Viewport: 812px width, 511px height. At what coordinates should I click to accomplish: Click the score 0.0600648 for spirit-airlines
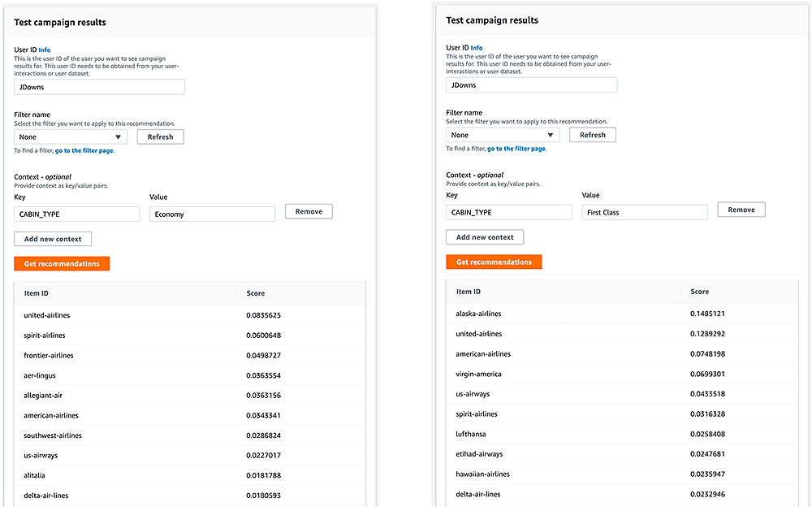(x=264, y=336)
